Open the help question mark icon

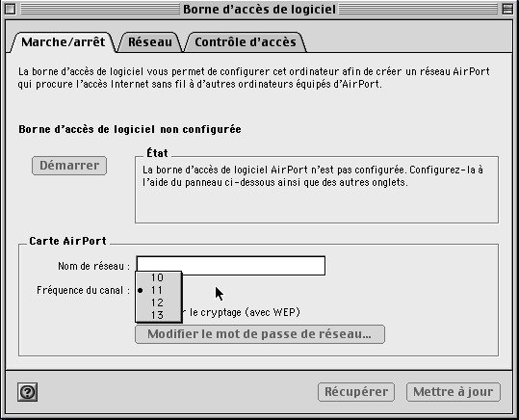pos(28,392)
